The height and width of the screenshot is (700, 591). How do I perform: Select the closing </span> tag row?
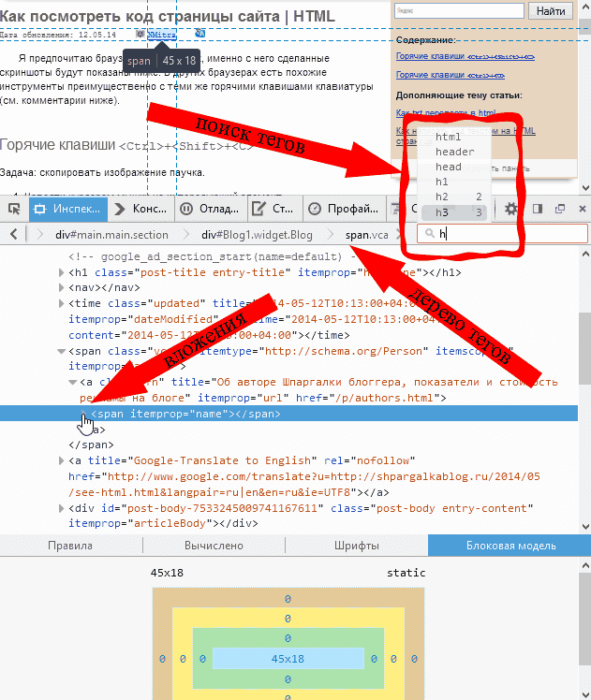click(91, 445)
